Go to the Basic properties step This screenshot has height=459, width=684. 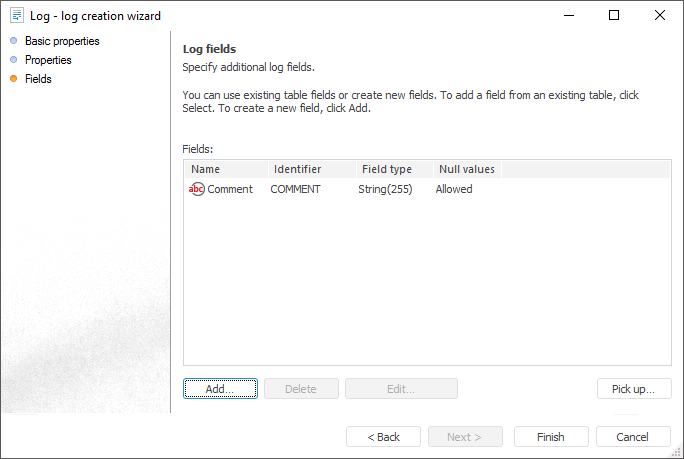(x=62, y=41)
